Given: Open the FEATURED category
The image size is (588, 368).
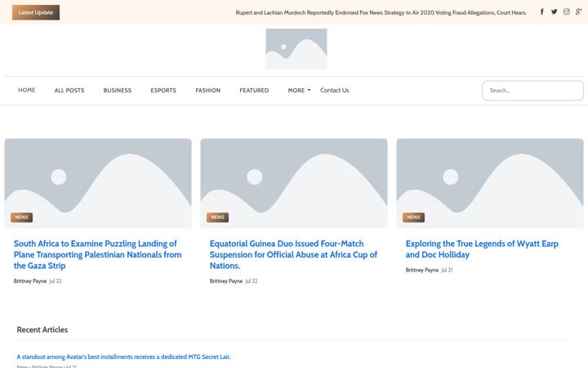Looking at the screenshot, I should click(x=254, y=90).
